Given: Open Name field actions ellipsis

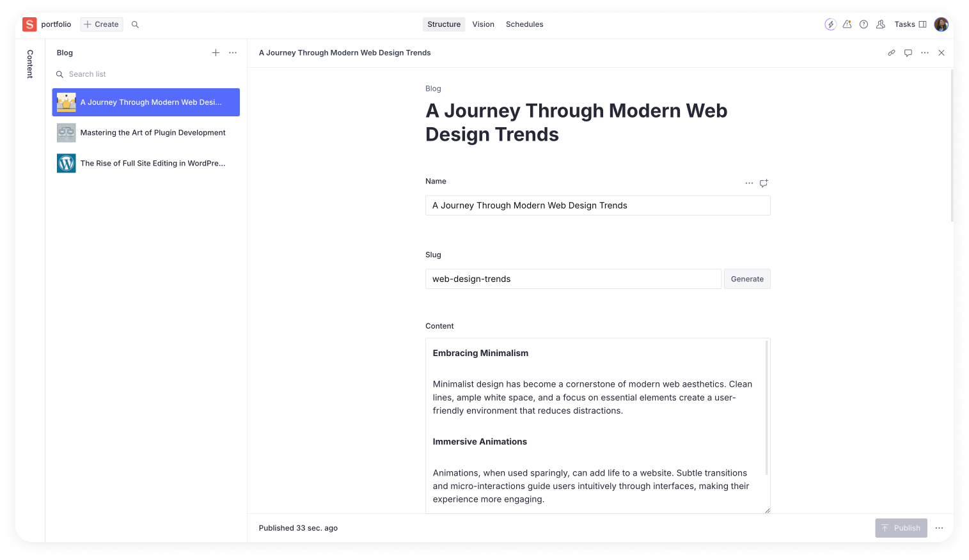Looking at the screenshot, I should (x=749, y=183).
